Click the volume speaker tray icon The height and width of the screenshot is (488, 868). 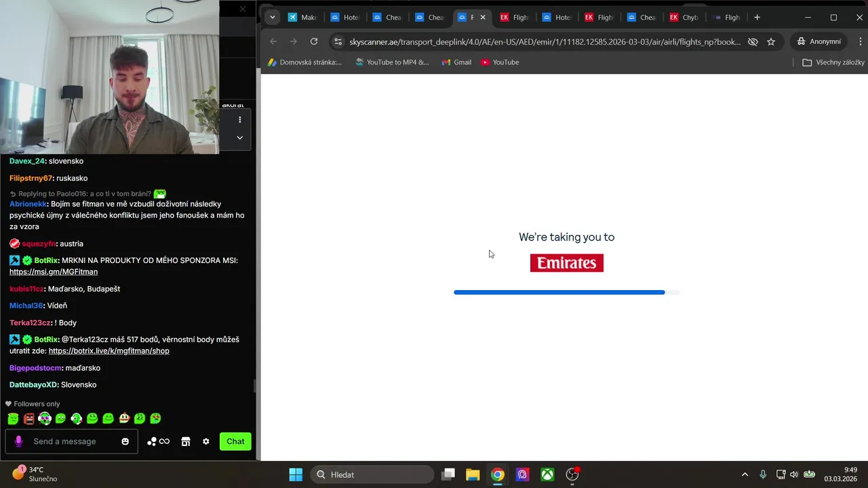click(794, 474)
